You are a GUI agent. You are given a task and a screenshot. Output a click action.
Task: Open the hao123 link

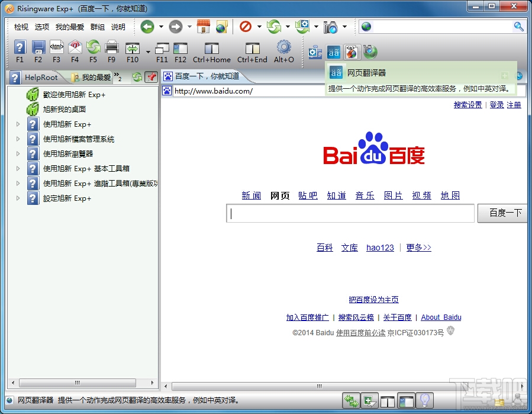point(380,248)
